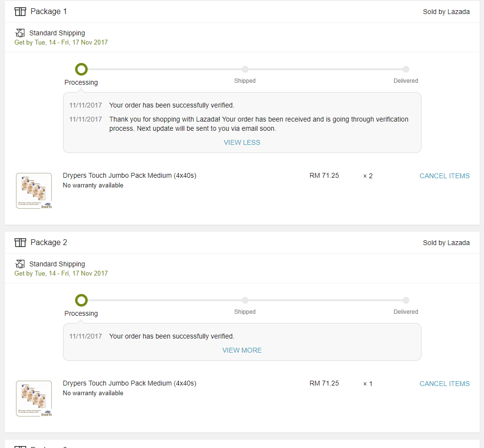This screenshot has width=484, height=448.
Task: Expand Package 2 updates with View More
Action: pos(242,350)
